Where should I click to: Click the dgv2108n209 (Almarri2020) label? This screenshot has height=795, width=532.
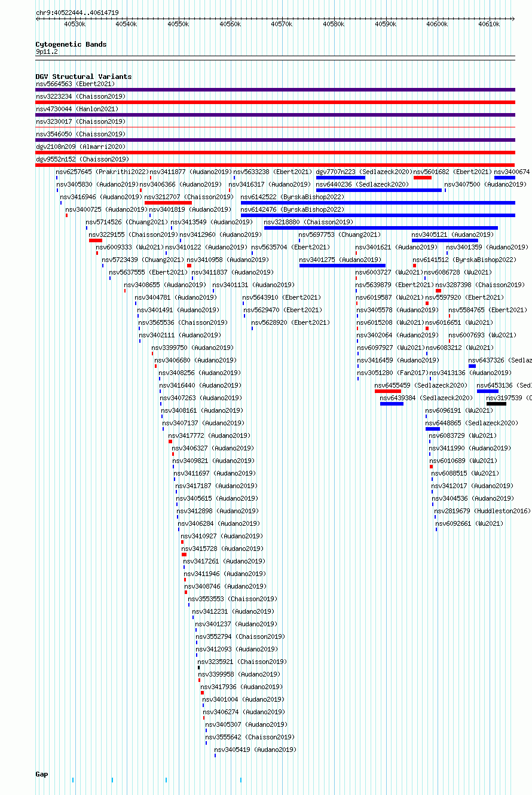coord(81,147)
